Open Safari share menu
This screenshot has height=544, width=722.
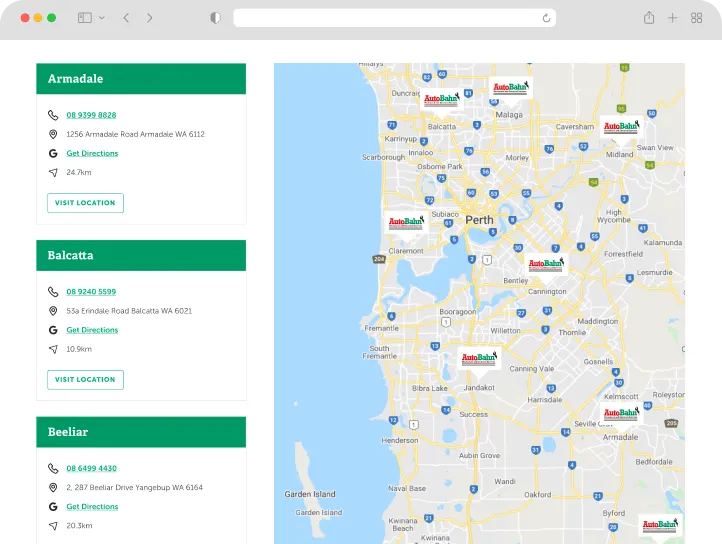pyautogui.click(x=649, y=18)
